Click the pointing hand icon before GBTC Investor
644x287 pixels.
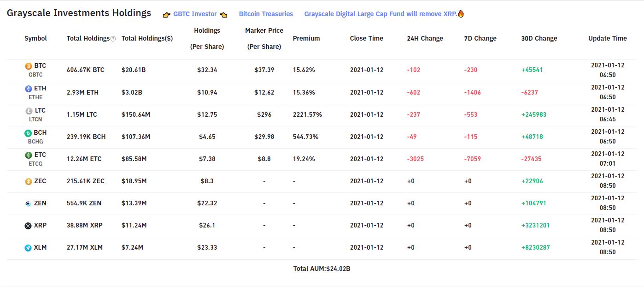click(167, 15)
